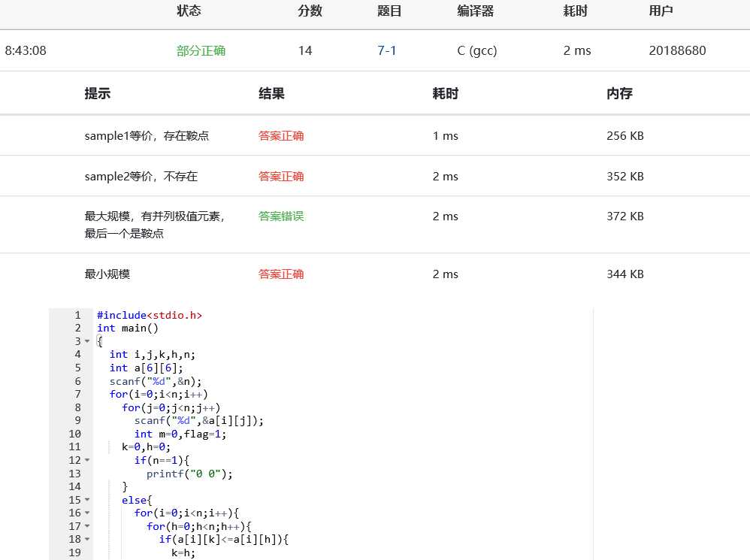750x560 pixels.
Task: Click memory value 372 KB
Action: coord(625,216)
